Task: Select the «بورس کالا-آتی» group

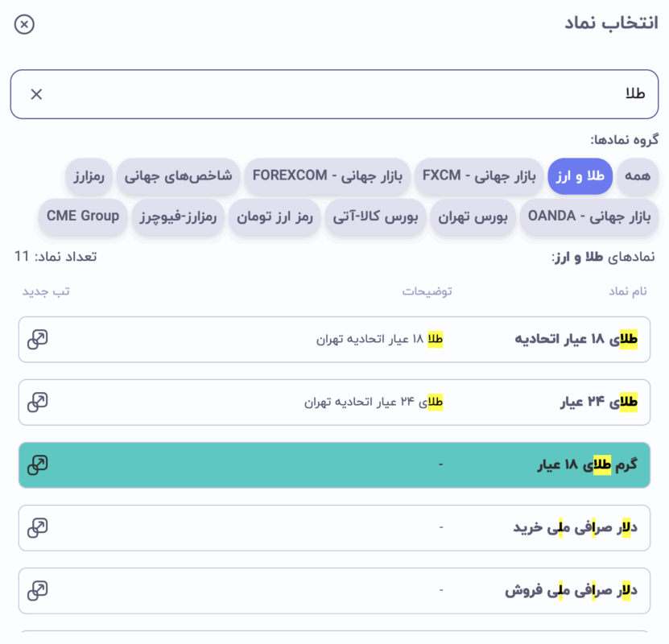Action: tap(374, 217)
